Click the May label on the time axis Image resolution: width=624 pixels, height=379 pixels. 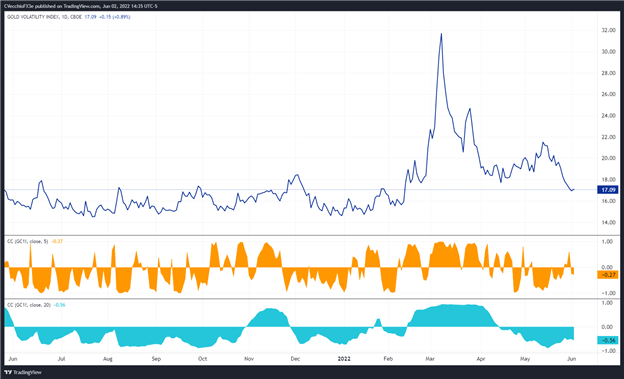[x=525, y=359]
